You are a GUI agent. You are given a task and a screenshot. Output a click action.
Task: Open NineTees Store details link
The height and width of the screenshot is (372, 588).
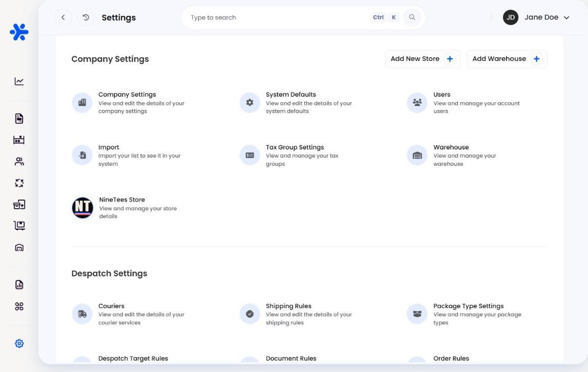pyautogui.click(x=122, y=200)
